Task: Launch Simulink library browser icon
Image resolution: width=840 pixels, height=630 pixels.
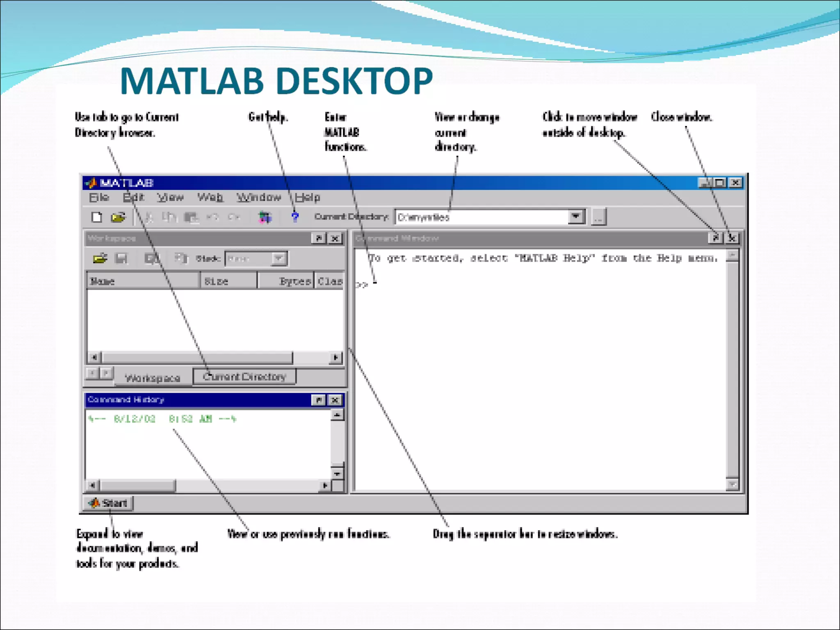Action: (265, 217)
